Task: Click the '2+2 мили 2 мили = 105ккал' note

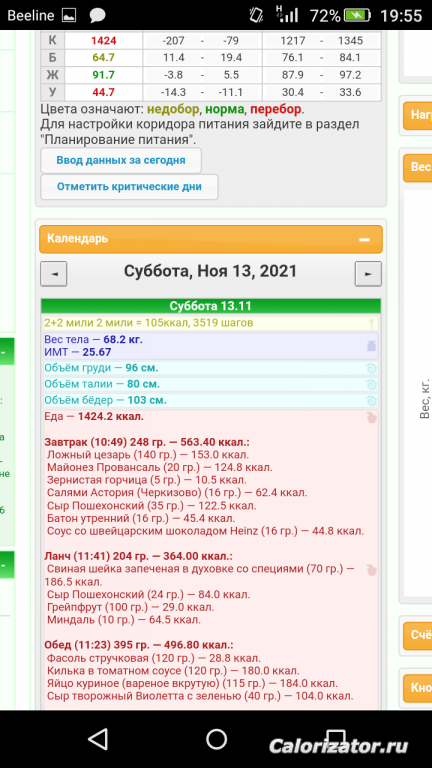Action: click(x=148, y=323)
